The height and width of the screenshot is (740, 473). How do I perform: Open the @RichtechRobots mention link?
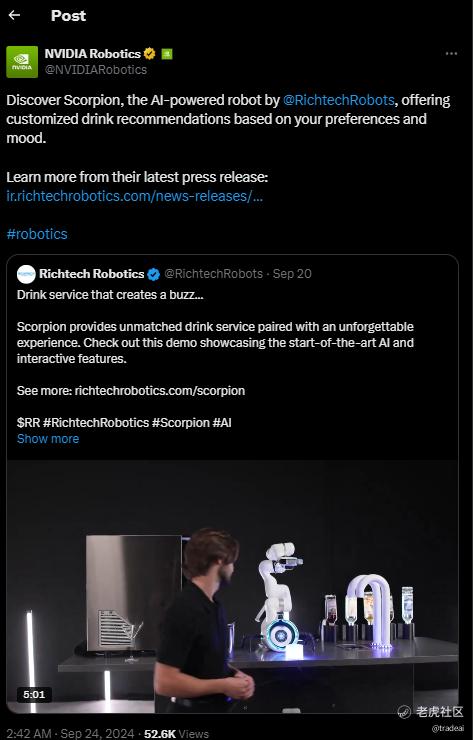tap(338, 100)
